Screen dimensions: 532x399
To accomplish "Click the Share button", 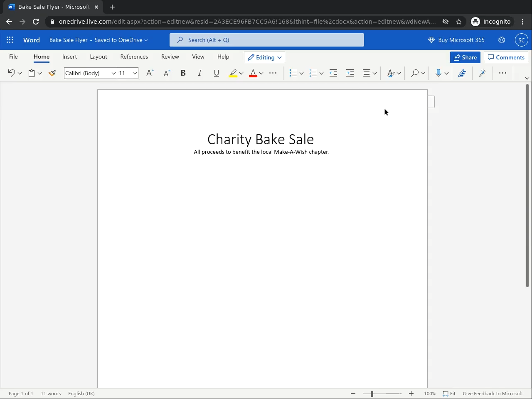I will click(465, 57).
